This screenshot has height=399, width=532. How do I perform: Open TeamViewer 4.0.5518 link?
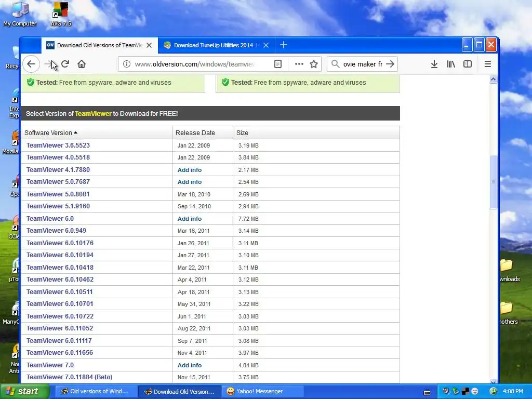(58, 157)
